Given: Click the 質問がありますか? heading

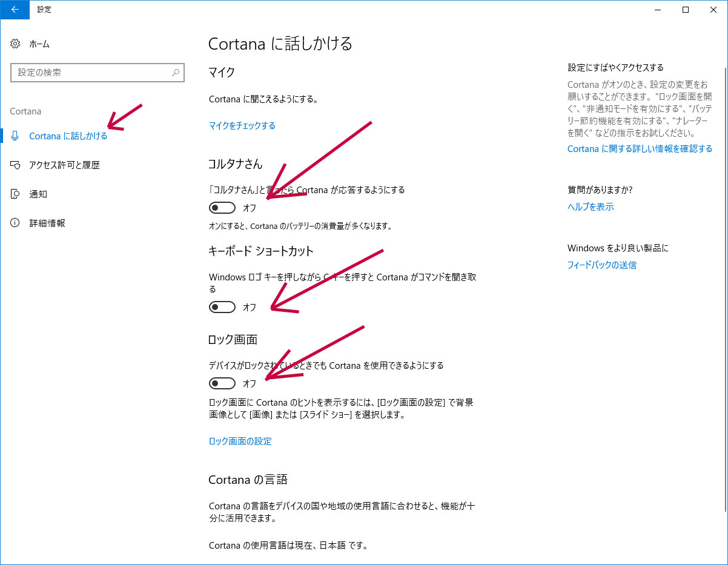Looking at the screenshot, I should click(600, 190).
